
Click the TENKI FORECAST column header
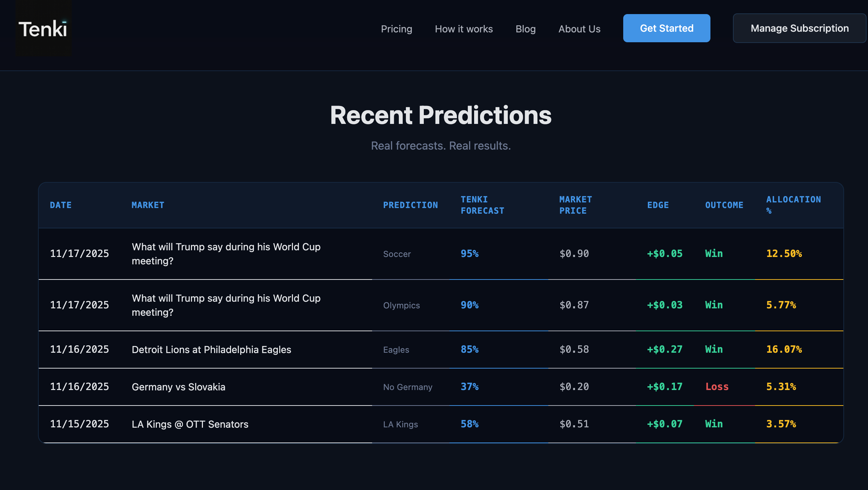pyautogui.click(x=483, y=205)
